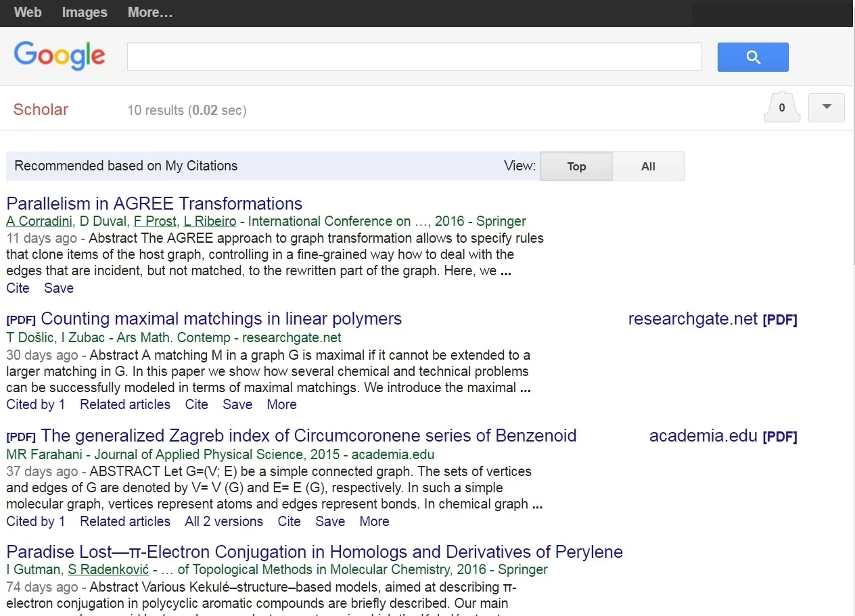Open author L Ribeiro profile
The height and width of the screenshot is (616, 855).
click(210, 221)
